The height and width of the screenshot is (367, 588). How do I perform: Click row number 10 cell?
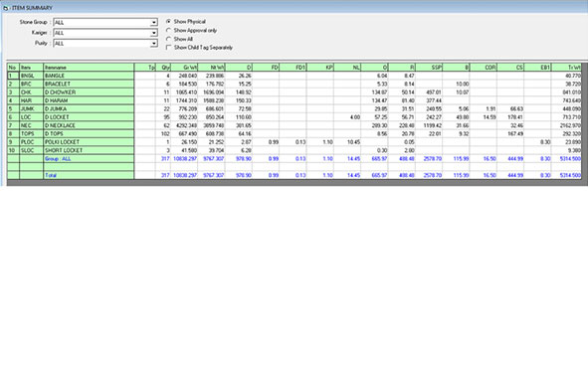click(13, 150)
